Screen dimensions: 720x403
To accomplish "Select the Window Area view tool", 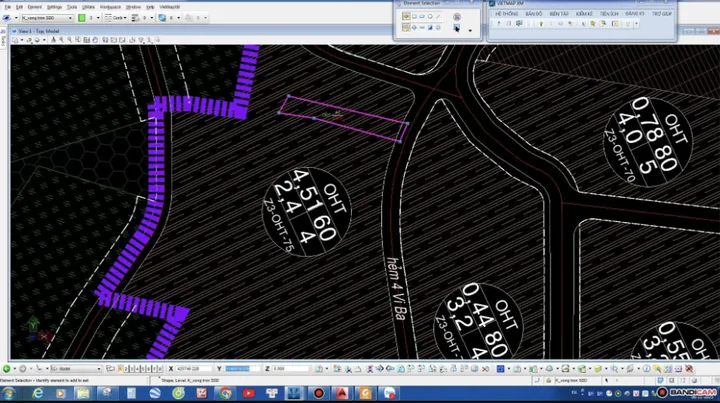I will tap(78, 40).
